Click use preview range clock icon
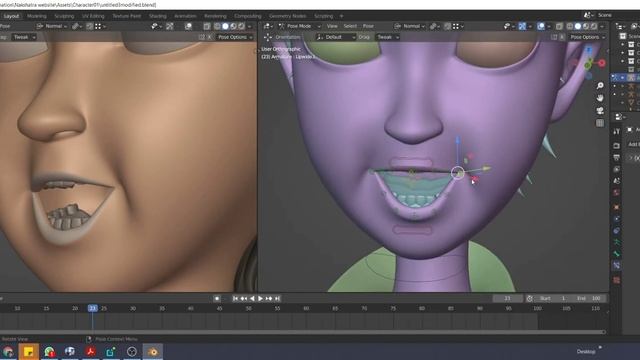 529,298
